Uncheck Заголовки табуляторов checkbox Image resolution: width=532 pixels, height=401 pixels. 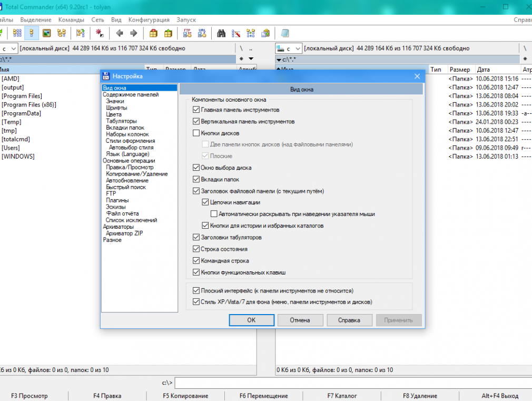[x=196, y=237]
